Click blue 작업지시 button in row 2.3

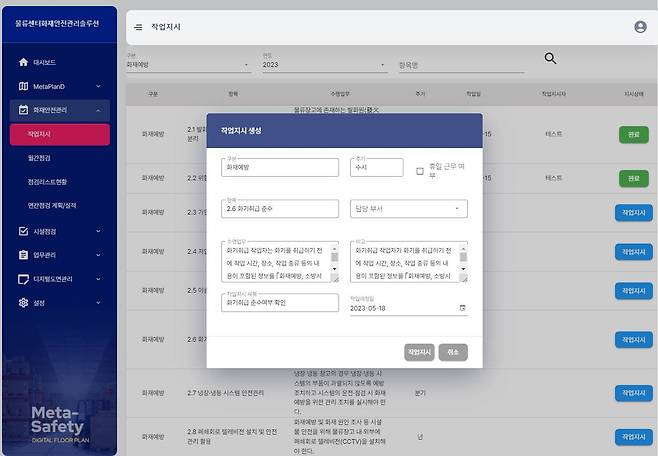[x=634, y=213]
